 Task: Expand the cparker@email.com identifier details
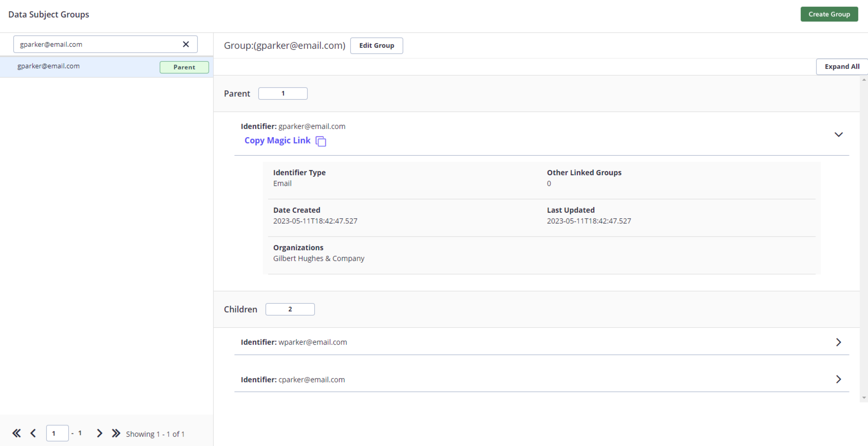coord(839,379)
